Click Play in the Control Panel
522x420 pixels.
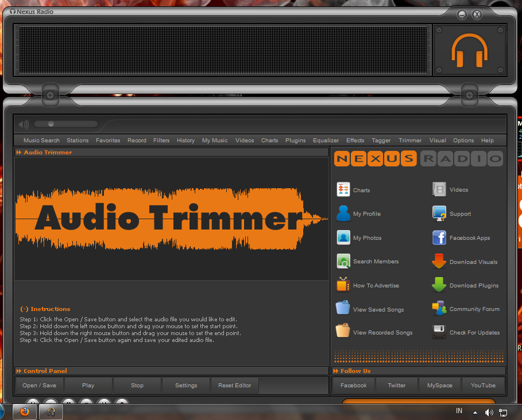[x=88, y=386]
